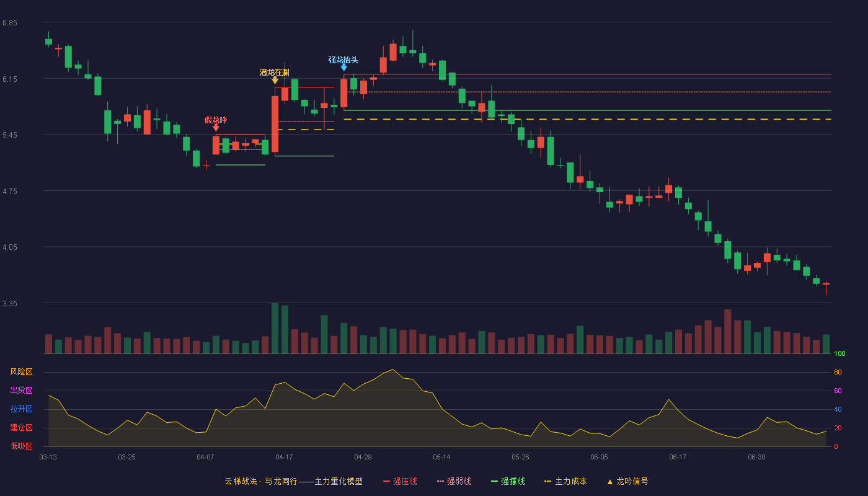
Task: Toggle the 强压线 legend entry
Action: tap(400, 481)
